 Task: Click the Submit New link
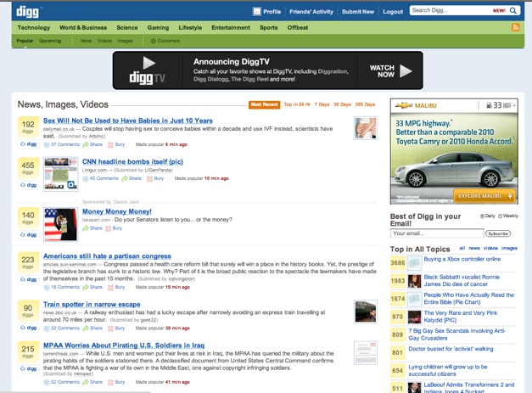[357, 12]
